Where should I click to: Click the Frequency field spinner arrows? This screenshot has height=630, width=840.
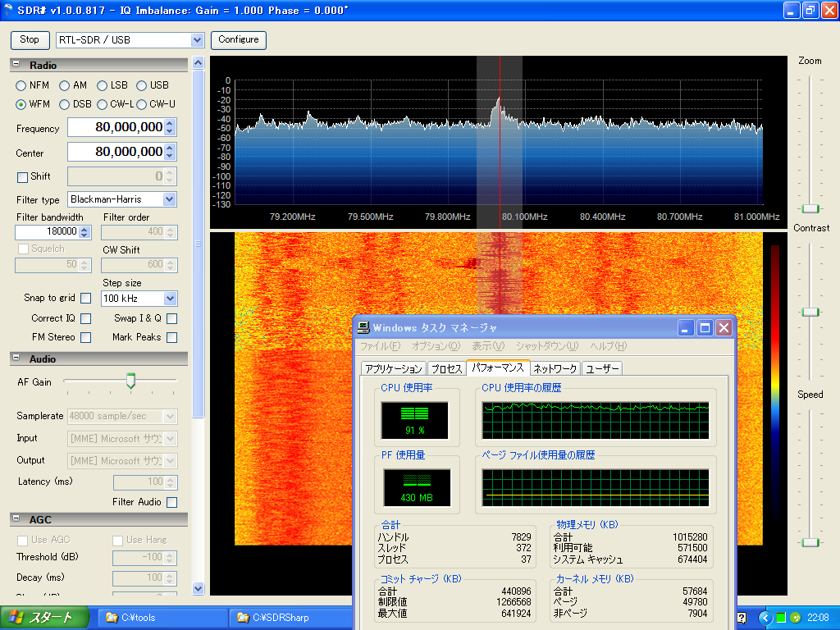coord(170,127)
